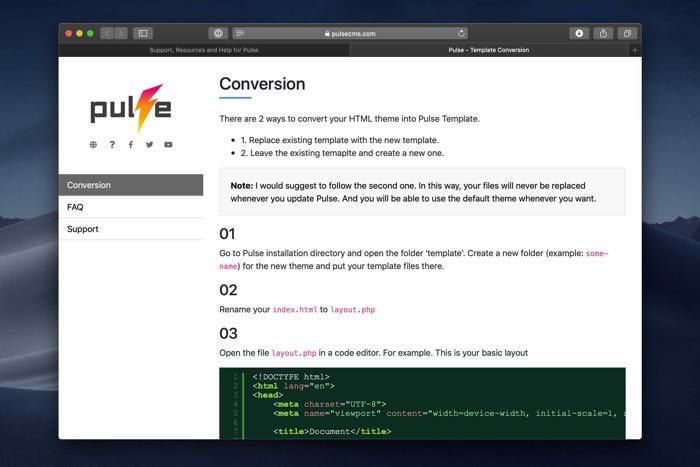Visit the Twitter icon link
The width and height of the screenshot is (700, 467).
tap(150, 144)
